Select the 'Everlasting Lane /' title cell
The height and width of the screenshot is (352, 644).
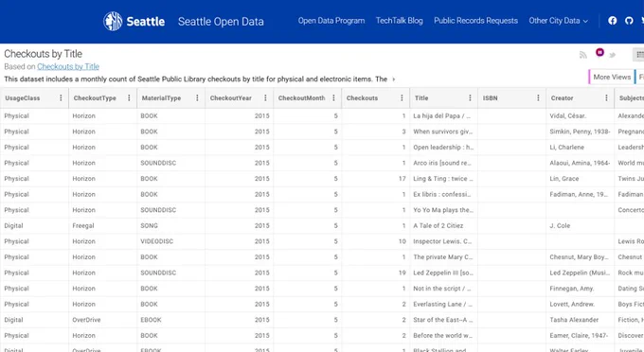(443, 304)
